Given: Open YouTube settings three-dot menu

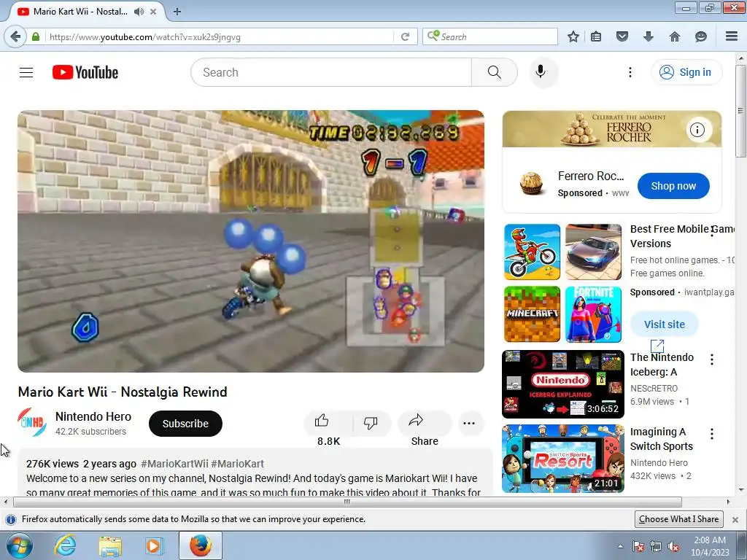Looking at the screenshot, I should pos(630,72).
